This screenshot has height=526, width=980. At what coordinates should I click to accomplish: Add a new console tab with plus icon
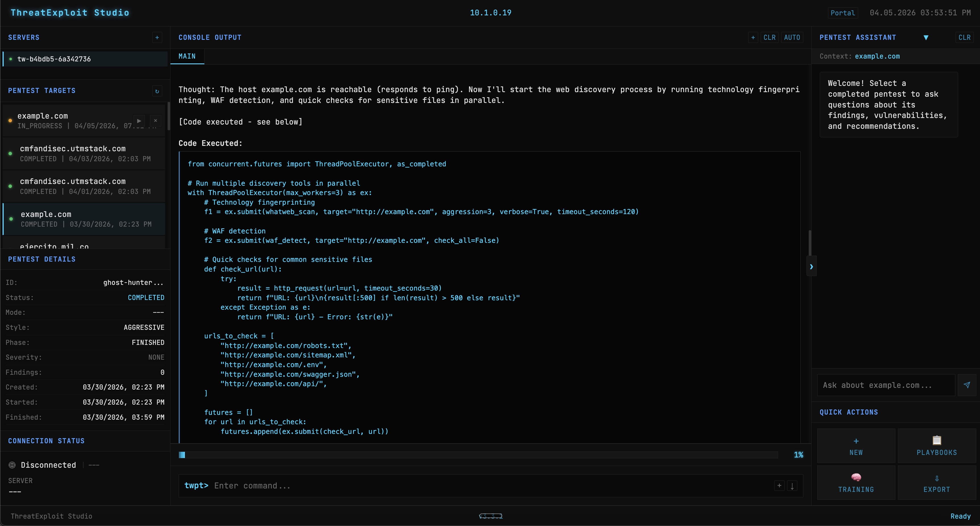[753, 37]
